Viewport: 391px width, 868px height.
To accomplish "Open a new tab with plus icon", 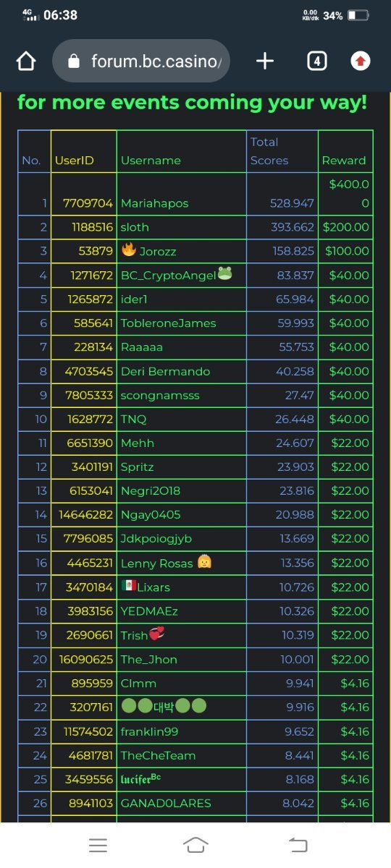I will 265,61.
